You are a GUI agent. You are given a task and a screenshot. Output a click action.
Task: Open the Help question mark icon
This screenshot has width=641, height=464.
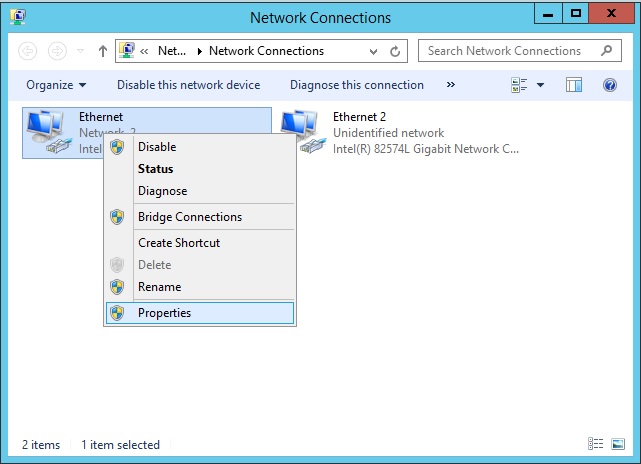[x=609, y=85]
